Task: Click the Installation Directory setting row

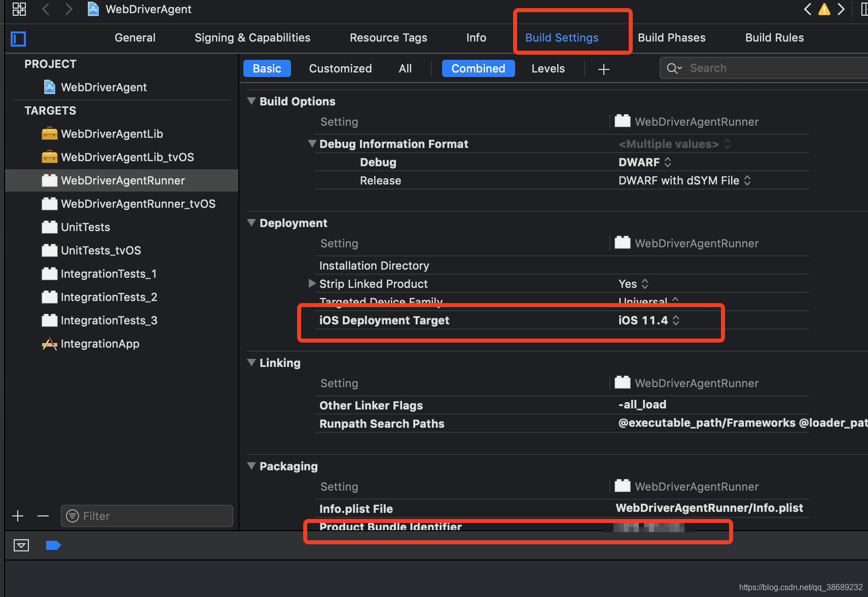Action: tap(562, 266)
